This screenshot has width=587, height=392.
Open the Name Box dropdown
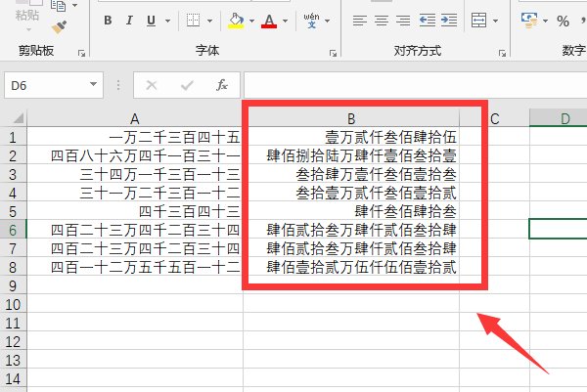(x=94, y=85)
